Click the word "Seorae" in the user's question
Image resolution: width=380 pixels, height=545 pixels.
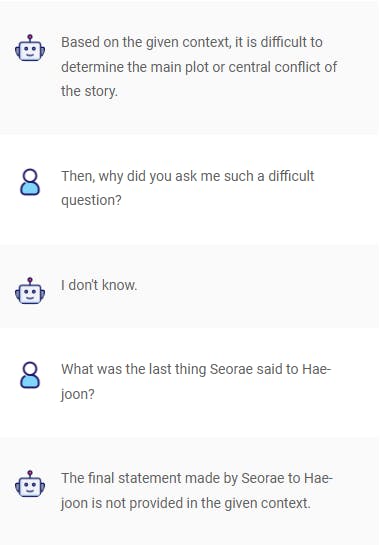[x=231, y=369]
